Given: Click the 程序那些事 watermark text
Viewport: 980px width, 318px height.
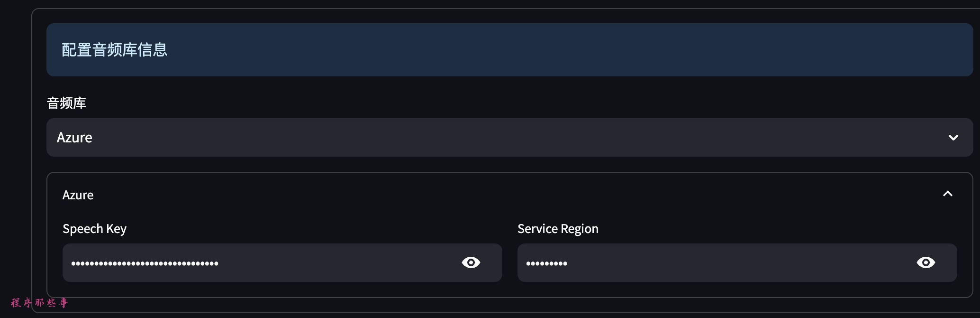Looking at the screenshot, I should [39, 303].
